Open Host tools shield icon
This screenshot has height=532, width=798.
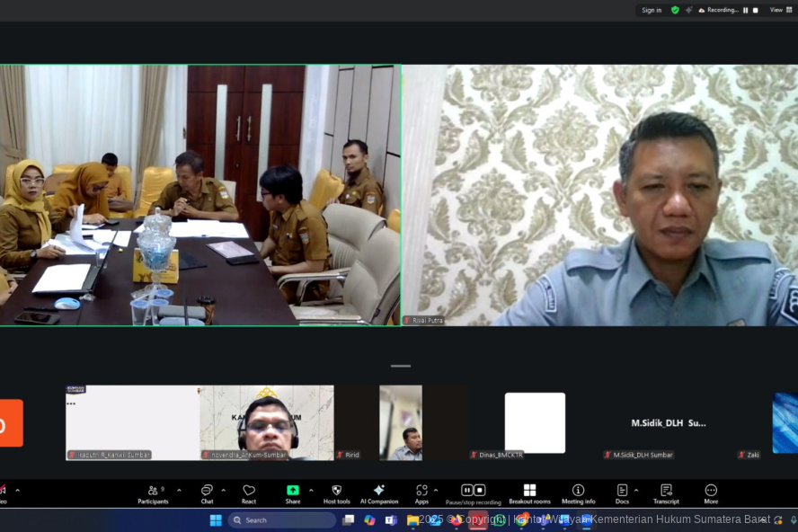[337, 493]
